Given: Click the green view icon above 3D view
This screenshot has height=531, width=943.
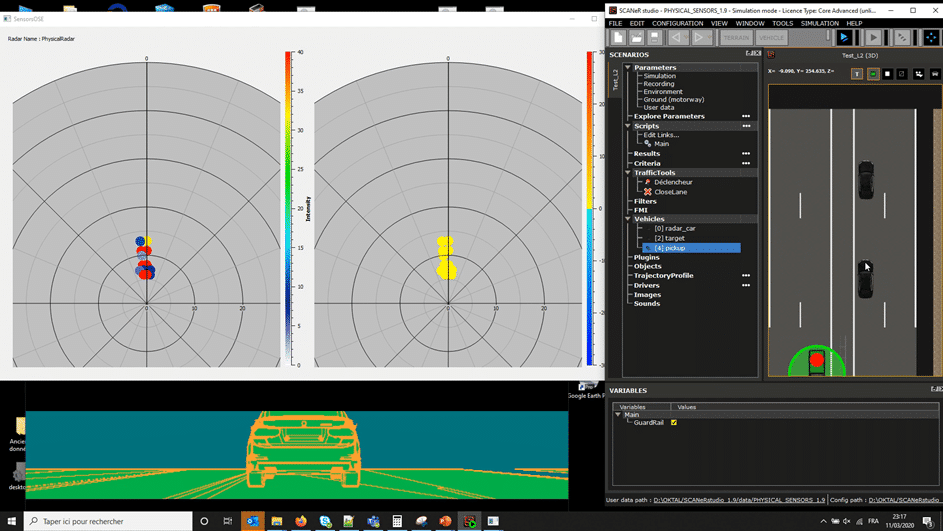Looking at the screenshot, I should (873, 74).
